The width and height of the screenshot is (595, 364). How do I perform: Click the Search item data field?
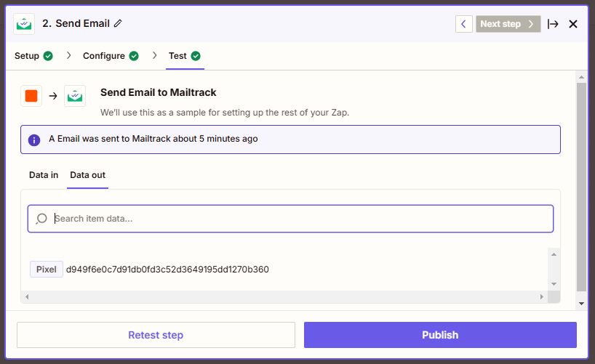pos(291,219)
